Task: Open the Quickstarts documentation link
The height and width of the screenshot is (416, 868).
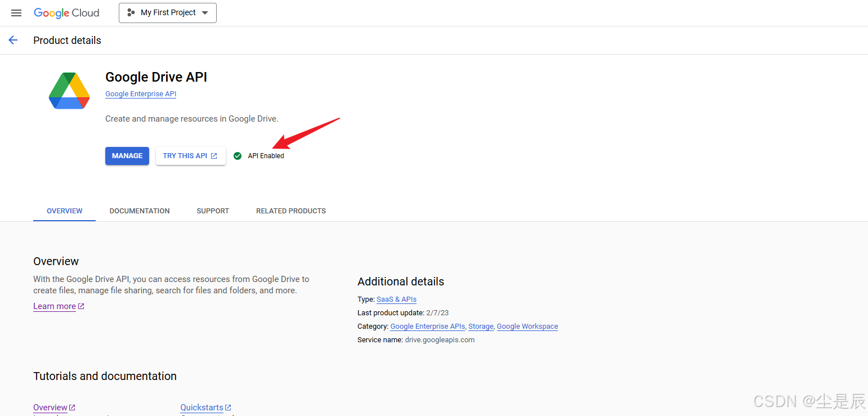Action: (x=205, y=408)
